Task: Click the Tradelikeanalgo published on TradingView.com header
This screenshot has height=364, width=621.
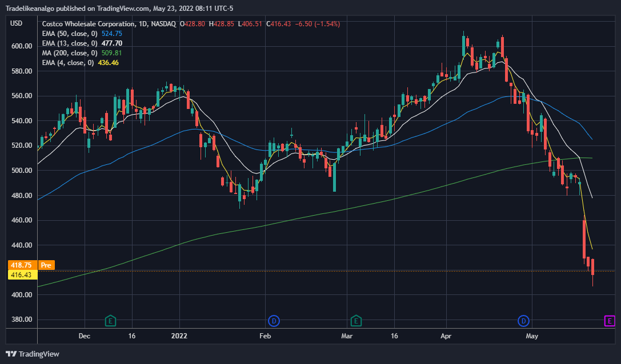Action: point(119,9)
